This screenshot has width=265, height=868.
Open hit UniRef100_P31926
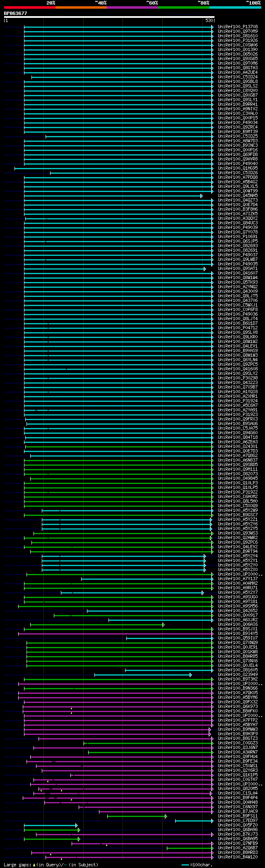(238, 41)
